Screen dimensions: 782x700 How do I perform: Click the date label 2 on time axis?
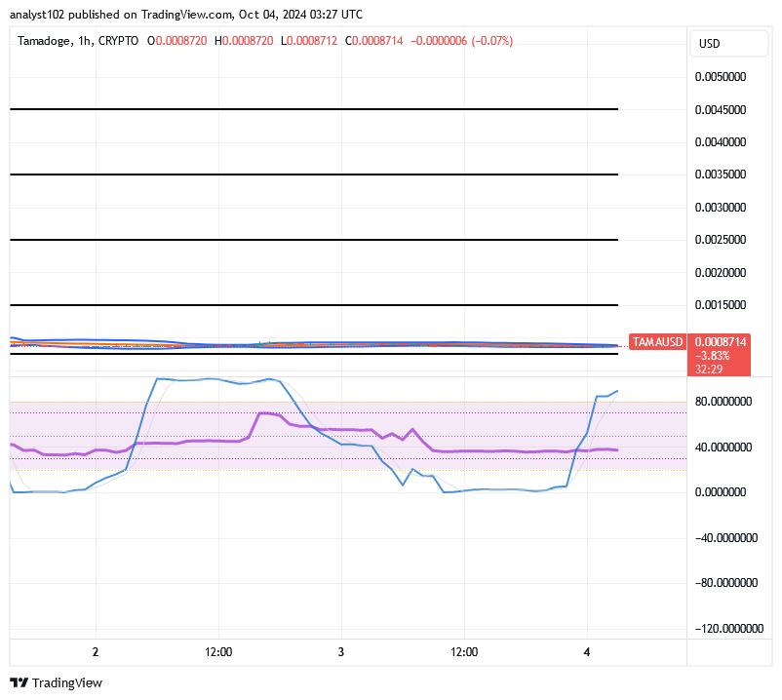[96, 652]
